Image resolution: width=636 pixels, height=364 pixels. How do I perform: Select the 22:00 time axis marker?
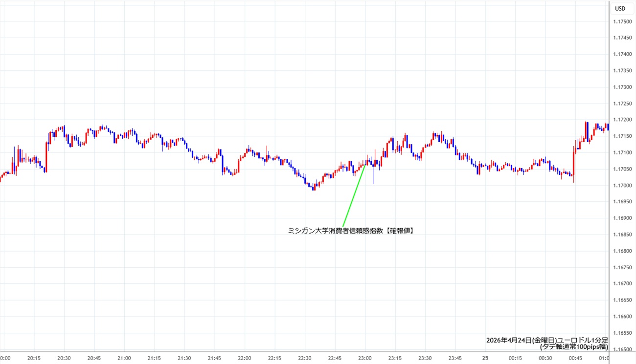coord(245,358)
